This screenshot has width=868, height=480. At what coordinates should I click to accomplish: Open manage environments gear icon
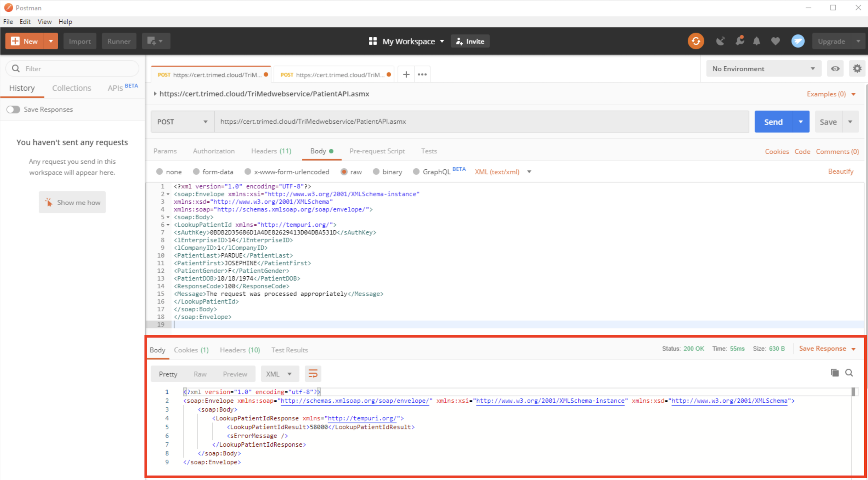[857, 69]
